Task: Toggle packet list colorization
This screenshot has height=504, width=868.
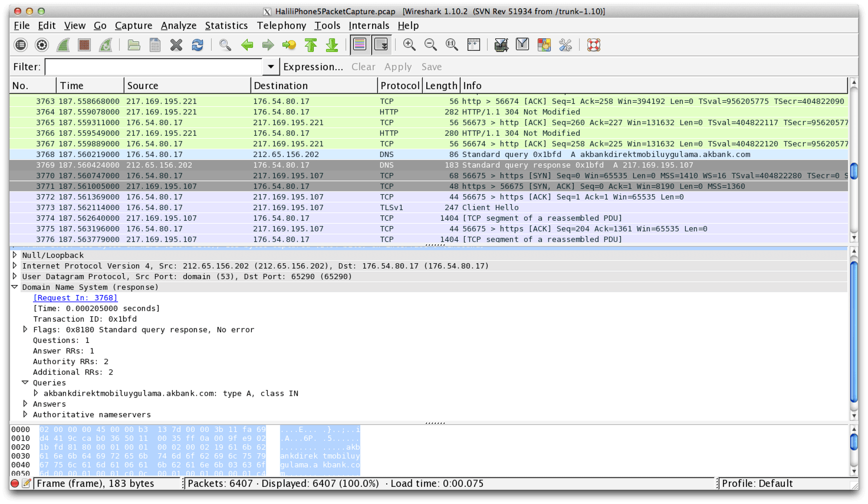Action: 360,45
